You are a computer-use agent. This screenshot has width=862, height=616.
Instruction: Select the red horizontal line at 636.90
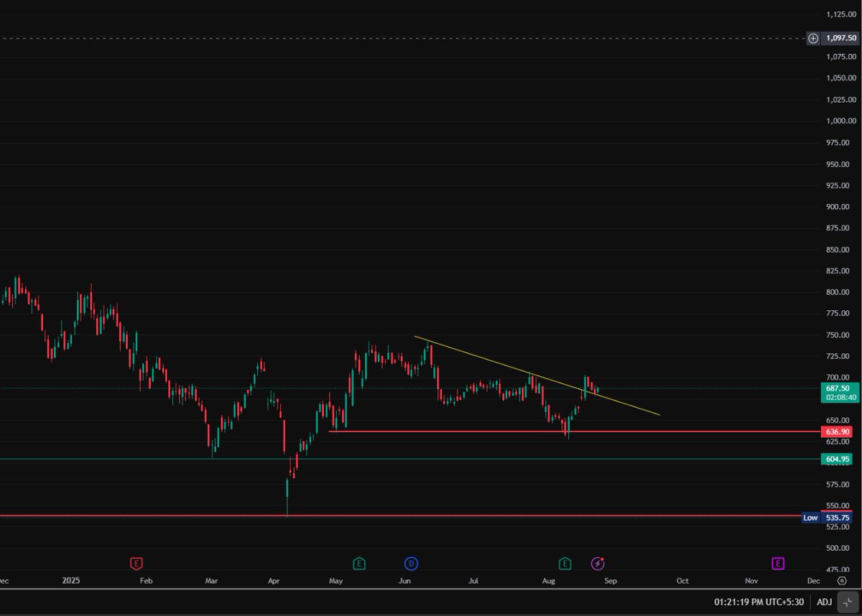point(575,431)
